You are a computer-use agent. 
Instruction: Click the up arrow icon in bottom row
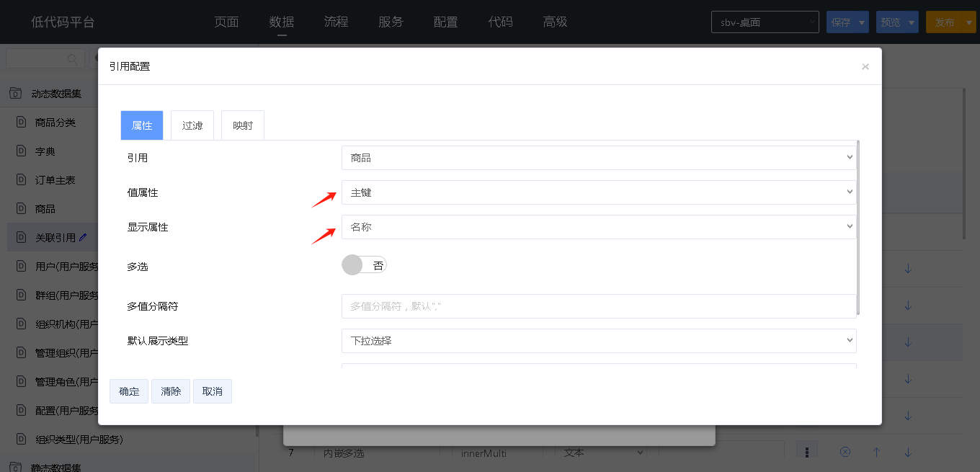pos(876,453)
